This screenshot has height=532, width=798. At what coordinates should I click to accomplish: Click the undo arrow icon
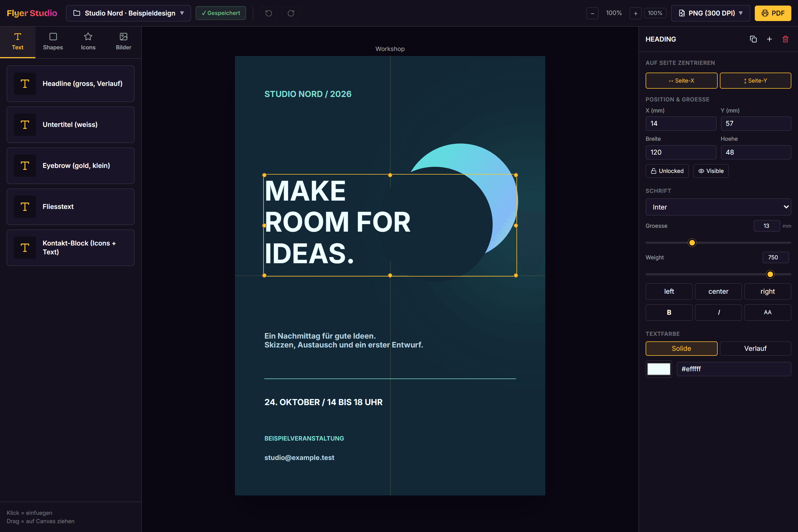point(268,13)
